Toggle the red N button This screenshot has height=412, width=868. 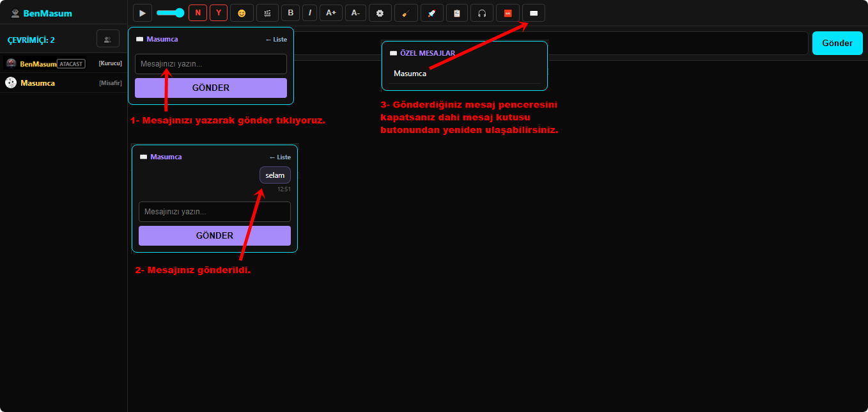click(x=198, y=13)
